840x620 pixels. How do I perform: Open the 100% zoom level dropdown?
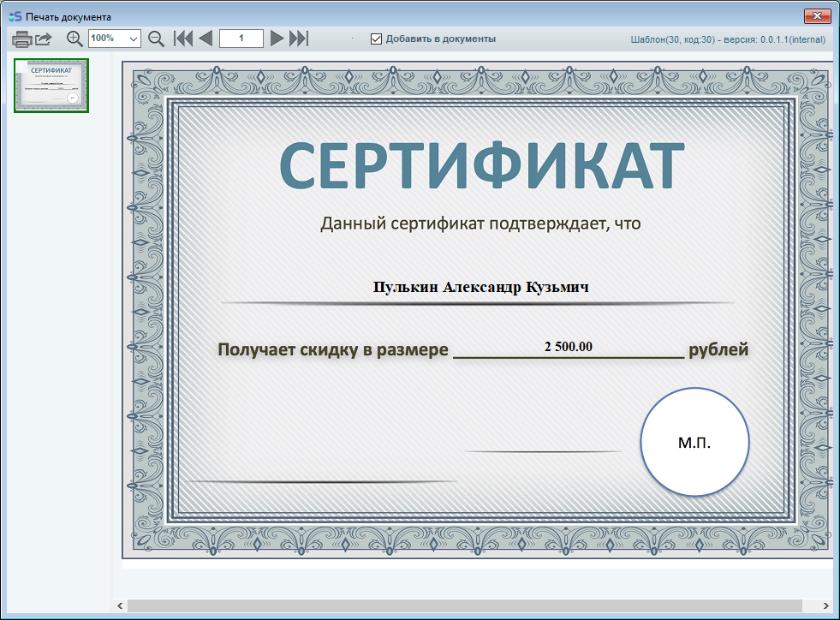point(134,39)
